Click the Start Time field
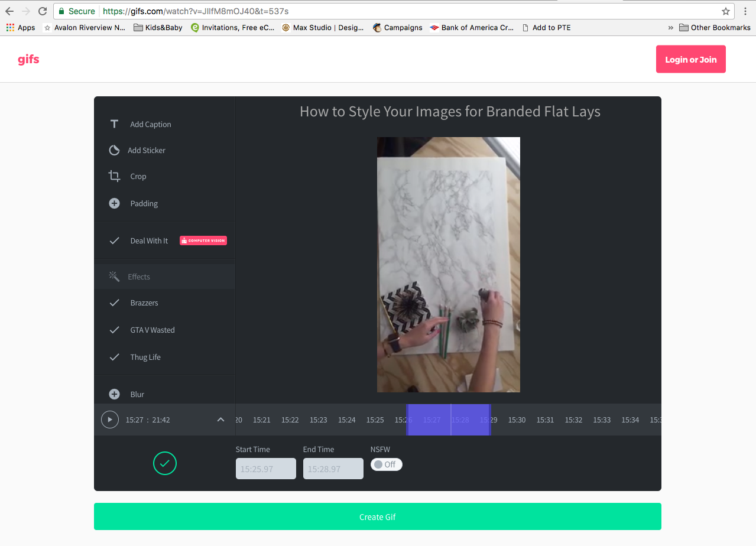The height and width of the screenshot is (546, 756). point(266,469)
